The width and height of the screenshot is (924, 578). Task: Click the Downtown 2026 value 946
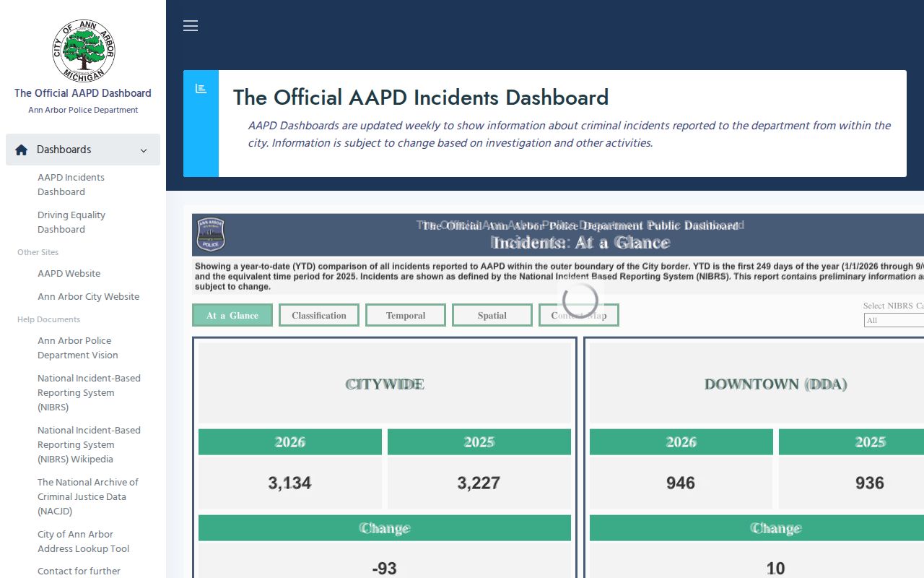[x=681, y=483]
